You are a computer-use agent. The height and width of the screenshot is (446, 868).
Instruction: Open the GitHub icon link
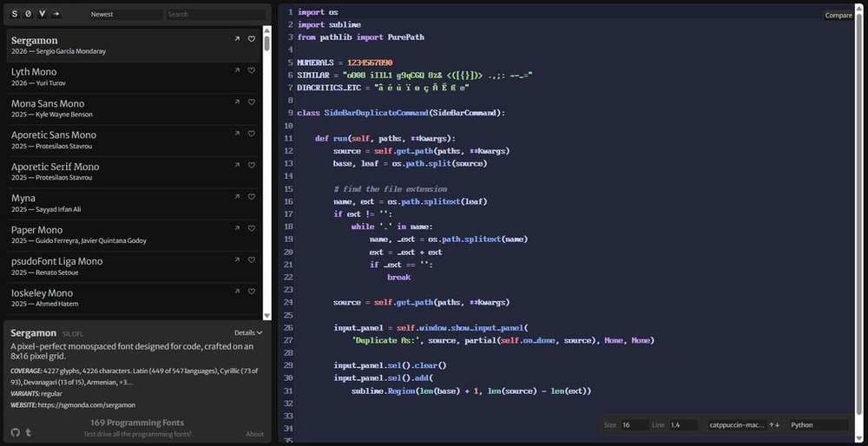pyautogui.click(x=15, y=433)
